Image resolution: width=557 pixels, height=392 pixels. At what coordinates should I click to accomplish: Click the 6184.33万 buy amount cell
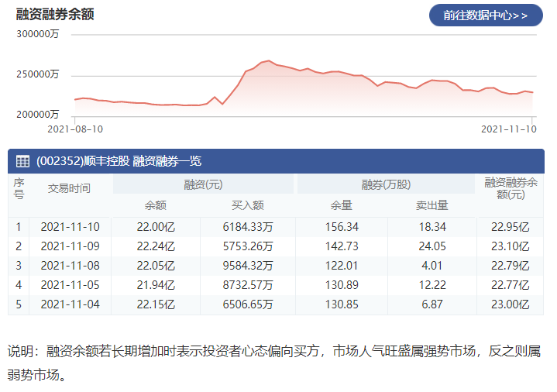pos(248,227)
